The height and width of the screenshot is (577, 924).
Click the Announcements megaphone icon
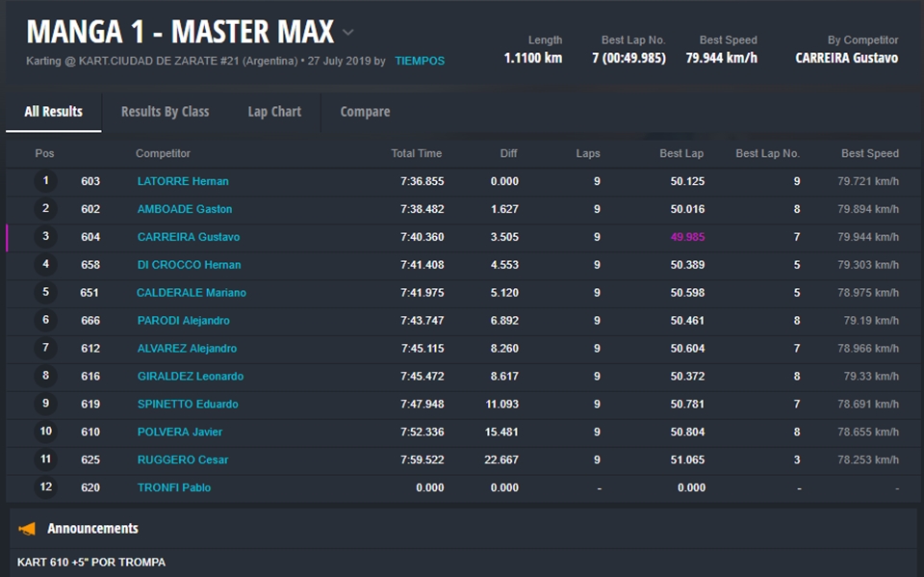[27, 528]
